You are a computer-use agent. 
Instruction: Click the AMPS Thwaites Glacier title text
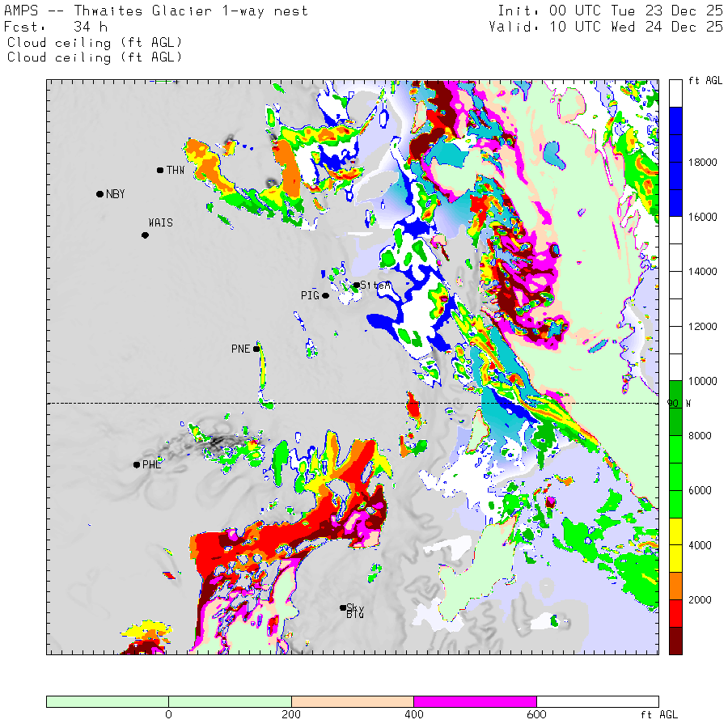point(156,11)
